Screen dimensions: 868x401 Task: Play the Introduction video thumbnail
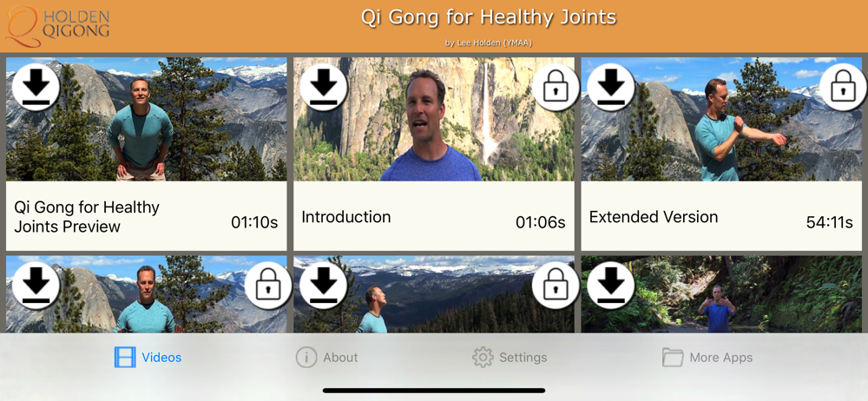click(x=434, y=119)
